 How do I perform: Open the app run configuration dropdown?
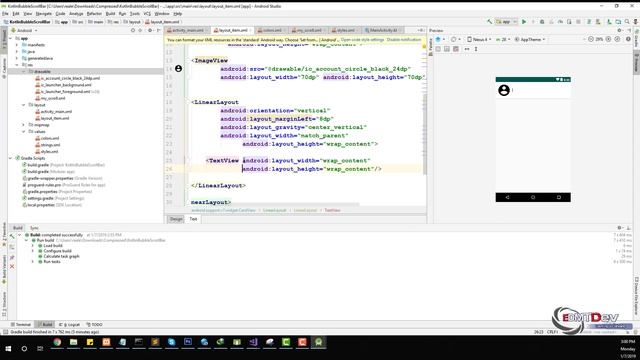506,22
